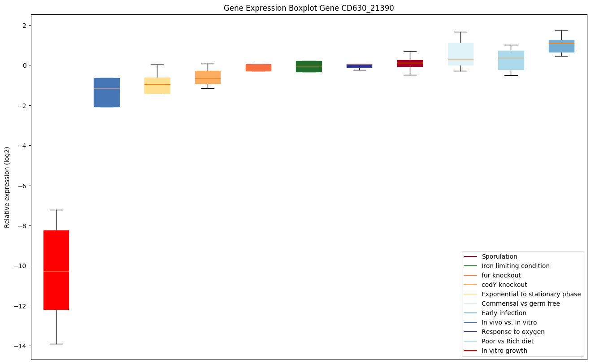This screenshot has width=591, height=364.
Task: Click the pale Commensal vs germ free box
Action: click(461, 54)
